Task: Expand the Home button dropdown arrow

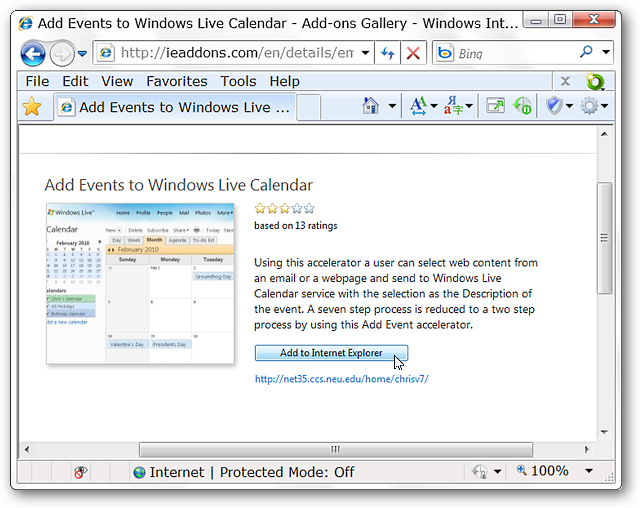Action: click(392, 106)
